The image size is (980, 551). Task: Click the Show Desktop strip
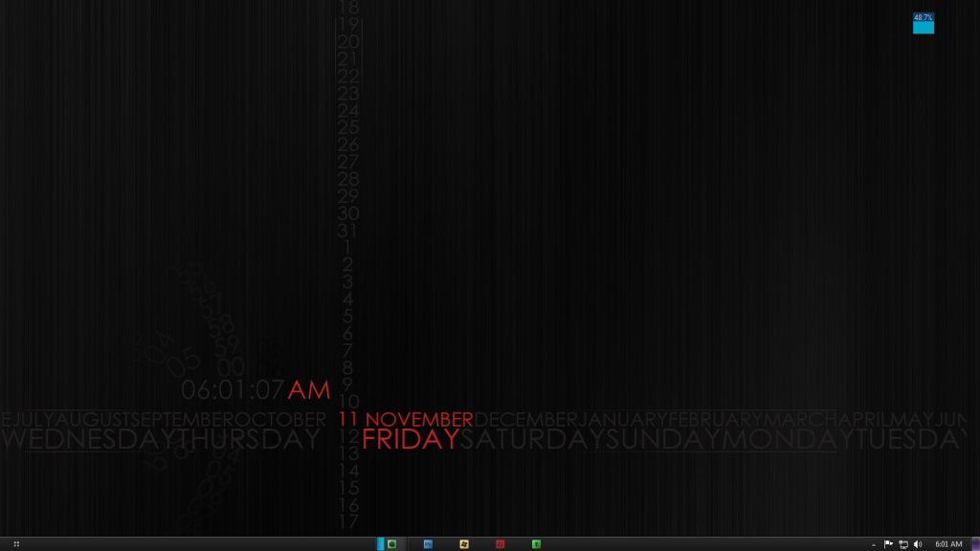coord(975,543)
